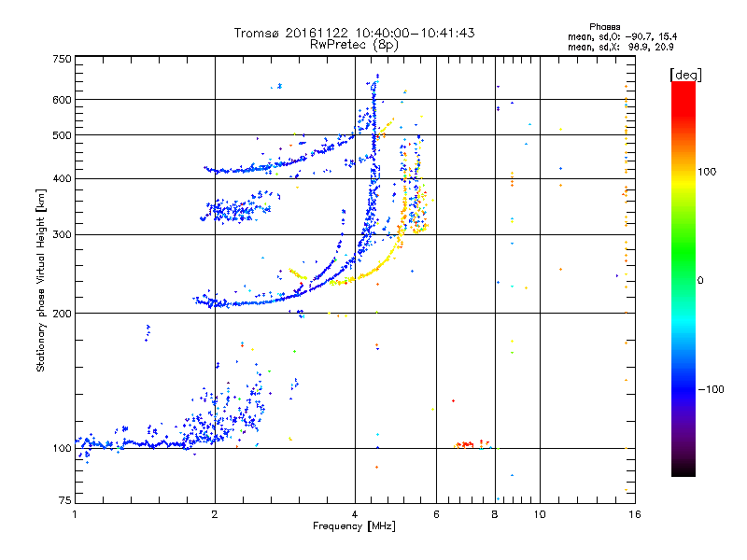Screen dimensions: 747x560
Task: Click the 'RwPretec (8p)' subtitle
Action: click(354, 45)
